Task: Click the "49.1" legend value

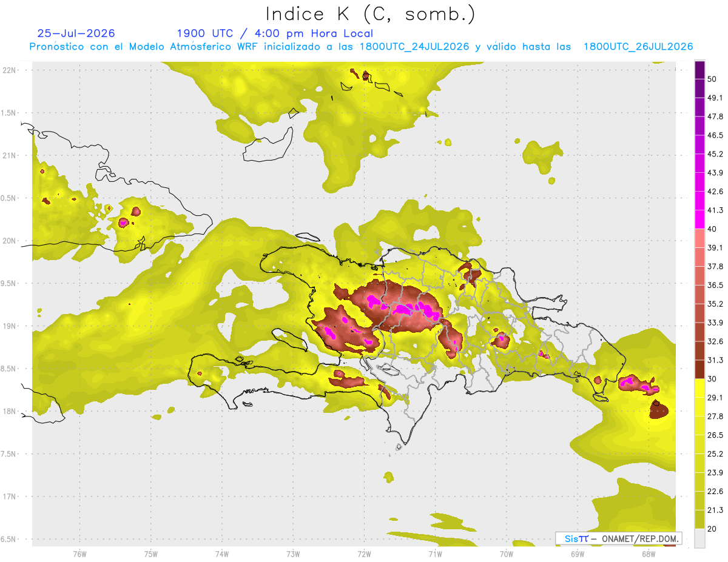Action: (715, 98)
